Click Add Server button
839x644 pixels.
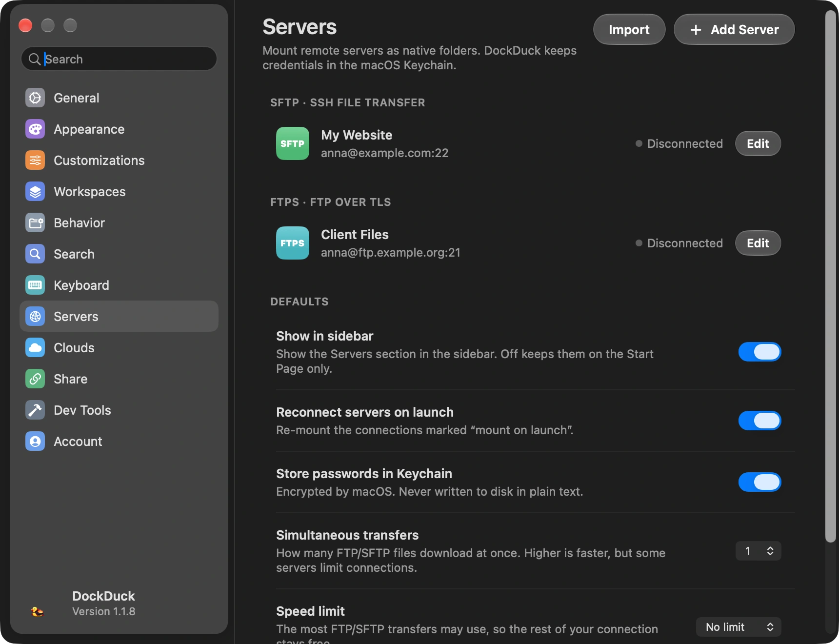tap(734, 29)
